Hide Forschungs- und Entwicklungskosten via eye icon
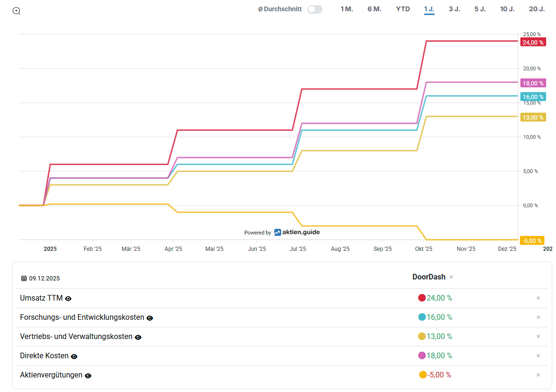 tap(150, 318)
